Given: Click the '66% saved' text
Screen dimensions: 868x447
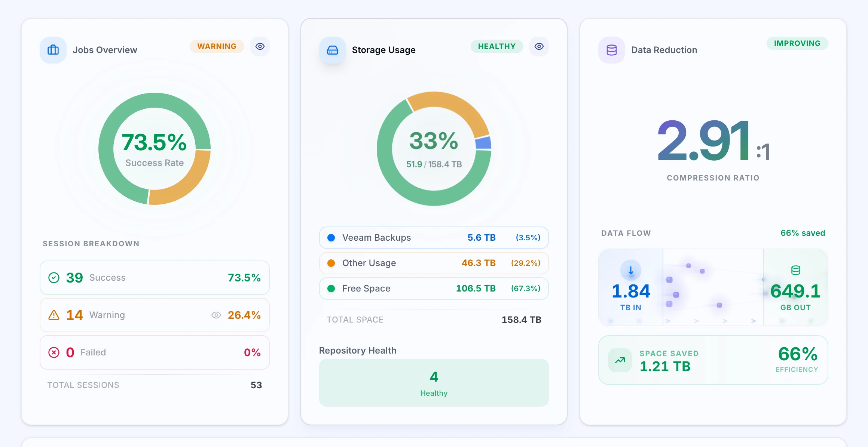Looking at the screenshot, I should (x=803, y=233).
